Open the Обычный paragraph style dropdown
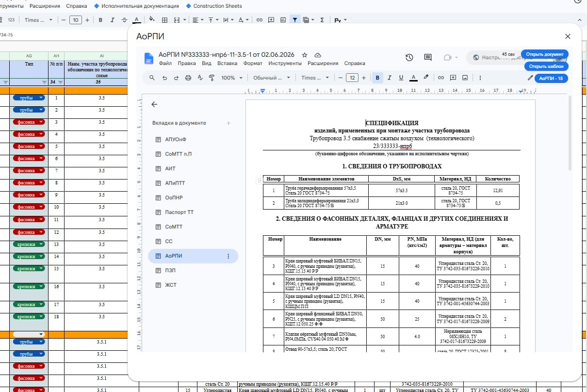The height and width of the screenshot is (392, 587). tap(272, 78)
